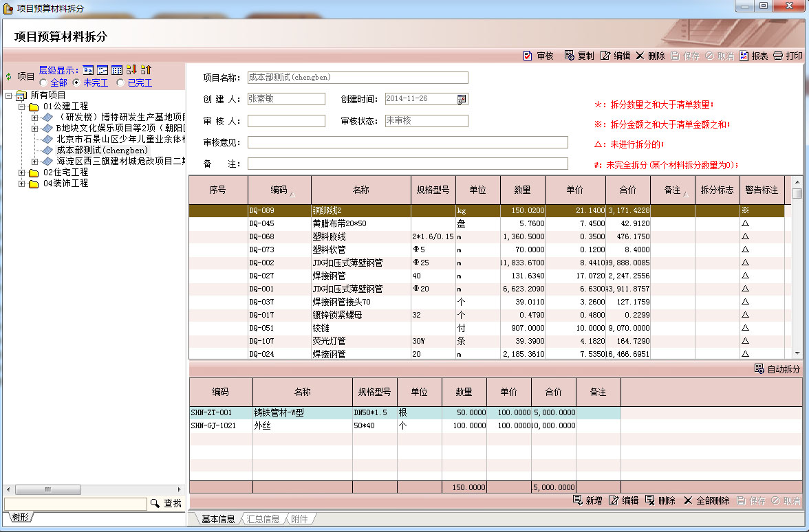Viewport: 809px width, 532px height.
Task: Click the 新增 button in bottom toolbar
Action: tap(587, 501)
